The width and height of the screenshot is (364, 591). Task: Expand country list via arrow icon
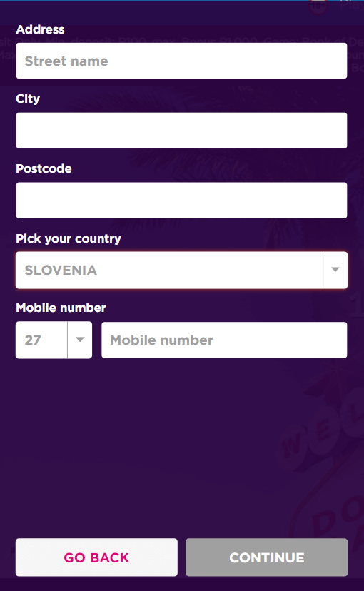[335, 270]
